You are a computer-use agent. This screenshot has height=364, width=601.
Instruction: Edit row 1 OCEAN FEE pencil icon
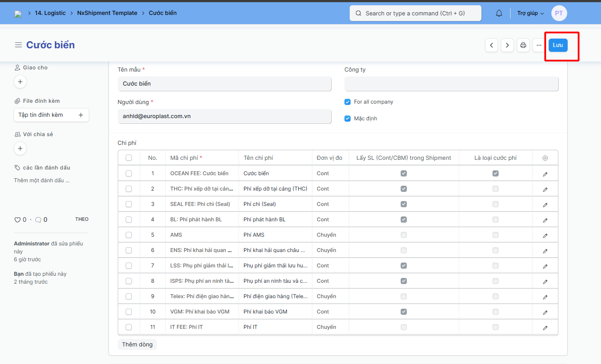545,174
